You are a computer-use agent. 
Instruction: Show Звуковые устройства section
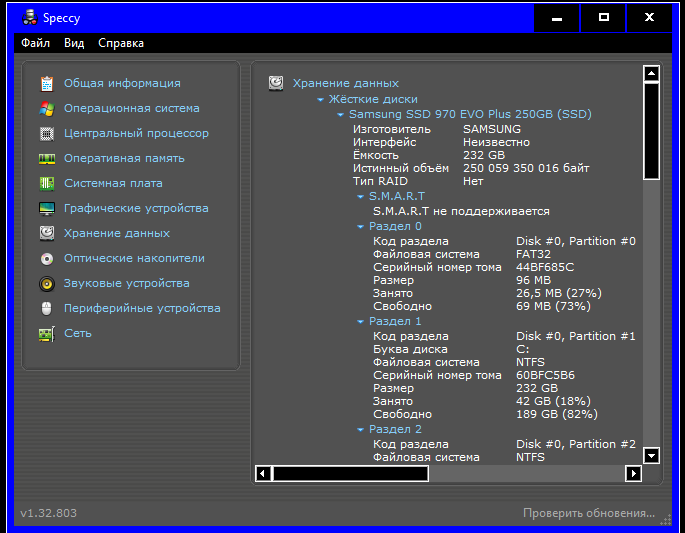click(127, 283)
